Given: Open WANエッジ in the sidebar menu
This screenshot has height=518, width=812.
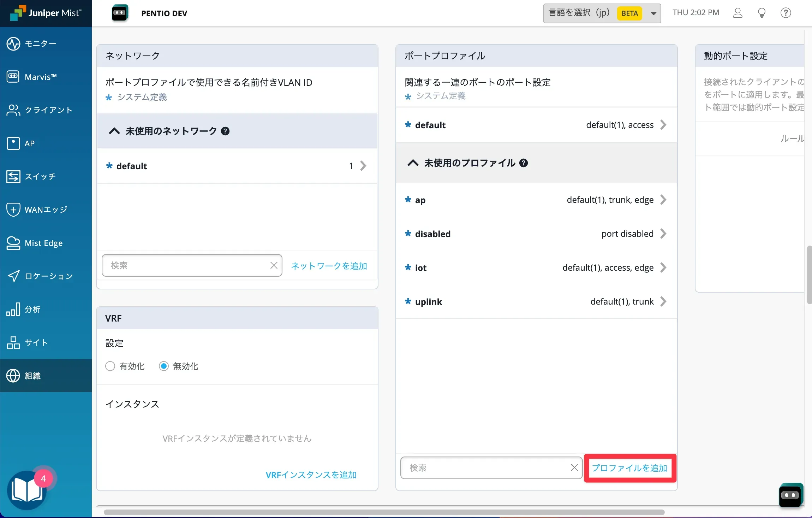Looking at the screenshot, I should (46, 210).
